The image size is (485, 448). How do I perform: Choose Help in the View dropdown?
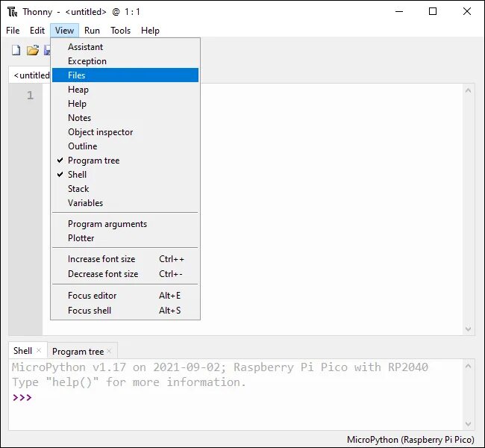pyautogui.click(x=125, y=104)
